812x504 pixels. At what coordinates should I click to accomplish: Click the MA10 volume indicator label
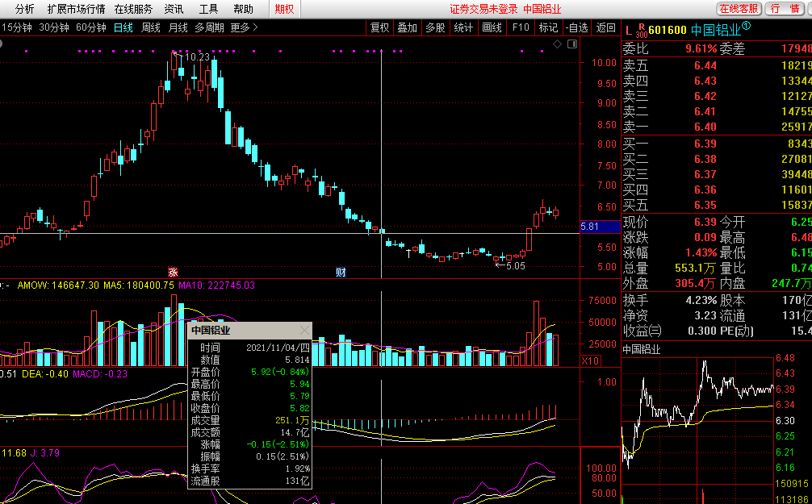point(216,285)
